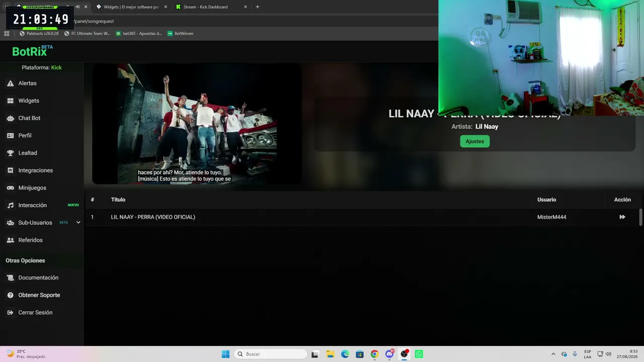Open Task View on the taskbar
Viewport: 644px width, 362px height.
click(x=314, y=354)
